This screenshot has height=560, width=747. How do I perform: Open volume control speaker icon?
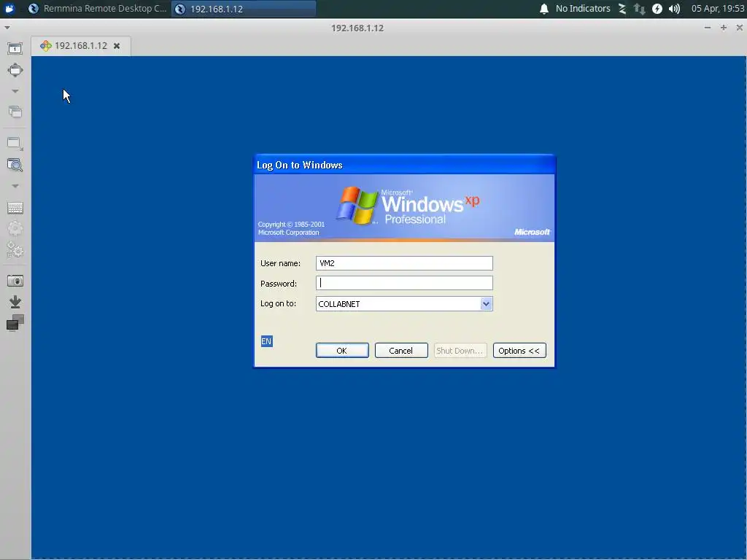(674, 9)
